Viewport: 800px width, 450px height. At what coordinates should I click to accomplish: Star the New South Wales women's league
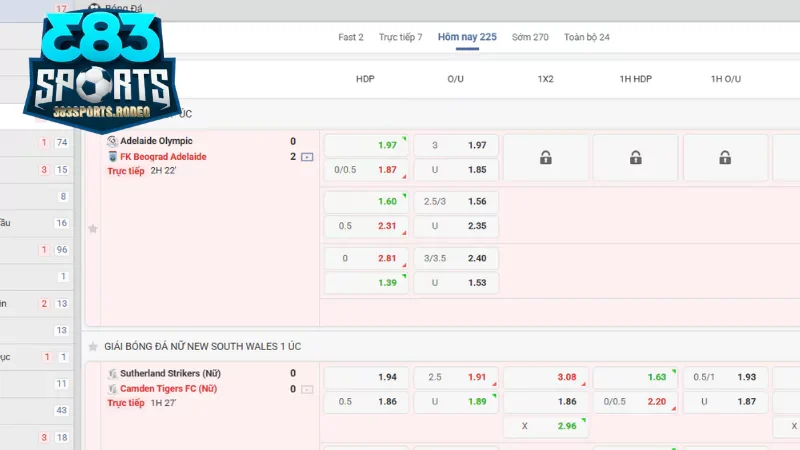tap(94, 346)
